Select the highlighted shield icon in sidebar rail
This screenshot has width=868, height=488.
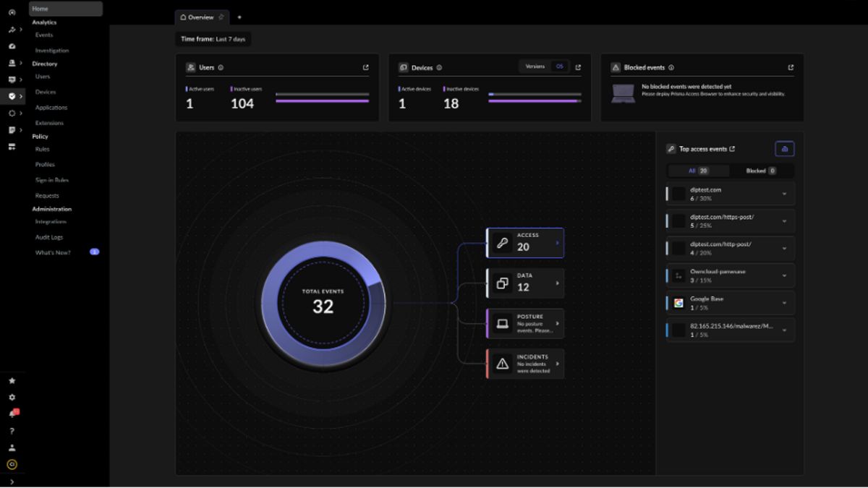click(x=12, y=96)
